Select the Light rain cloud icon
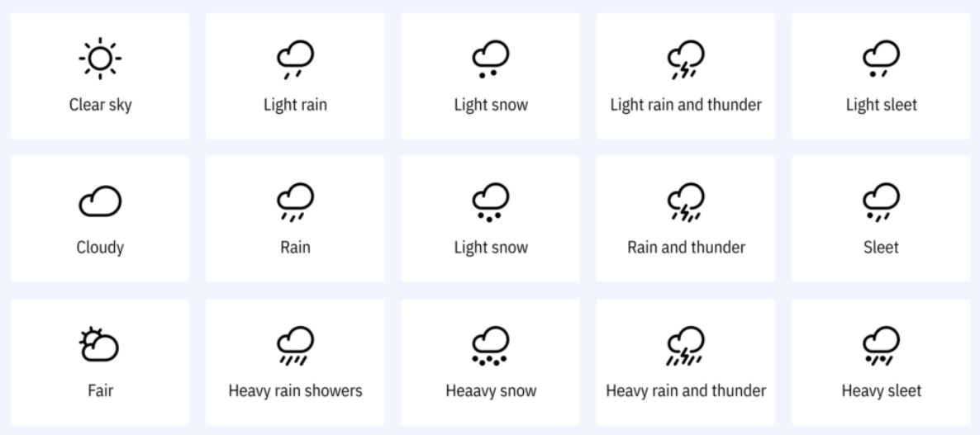The height and width of the screenshot is (435, 980). tap(295, 59)
